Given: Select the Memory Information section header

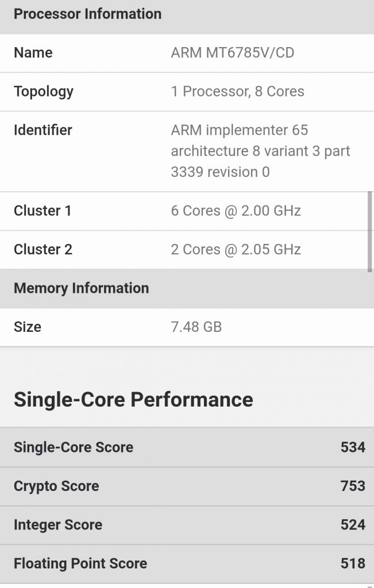Looking at the screenshot, I should click(x=82, y=288).
